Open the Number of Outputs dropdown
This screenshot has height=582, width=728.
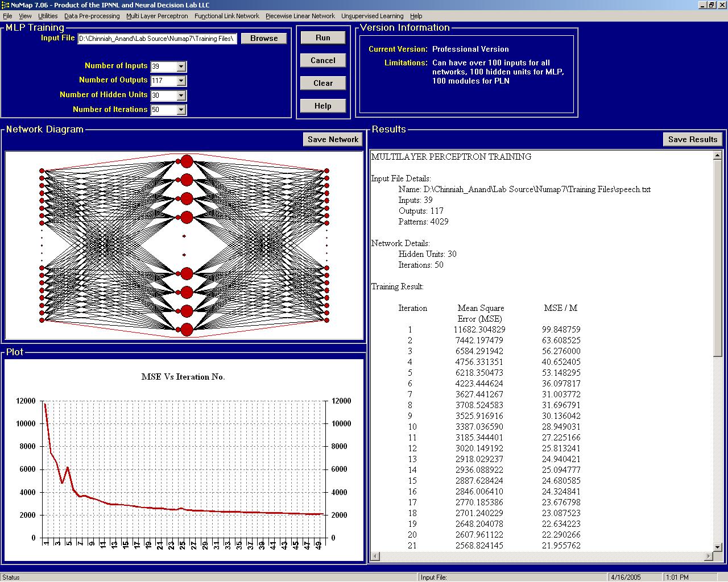click(182, 81)
